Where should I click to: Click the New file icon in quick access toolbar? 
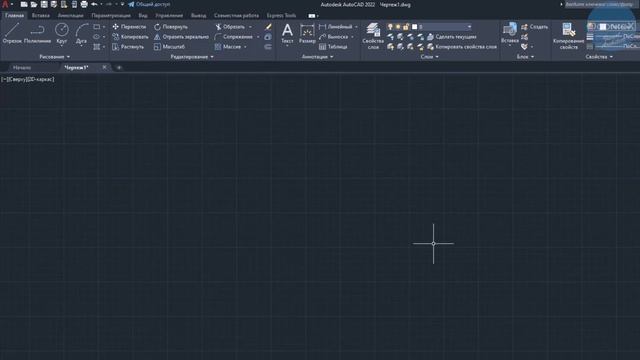pyautogui.click(x=24, y=4)
